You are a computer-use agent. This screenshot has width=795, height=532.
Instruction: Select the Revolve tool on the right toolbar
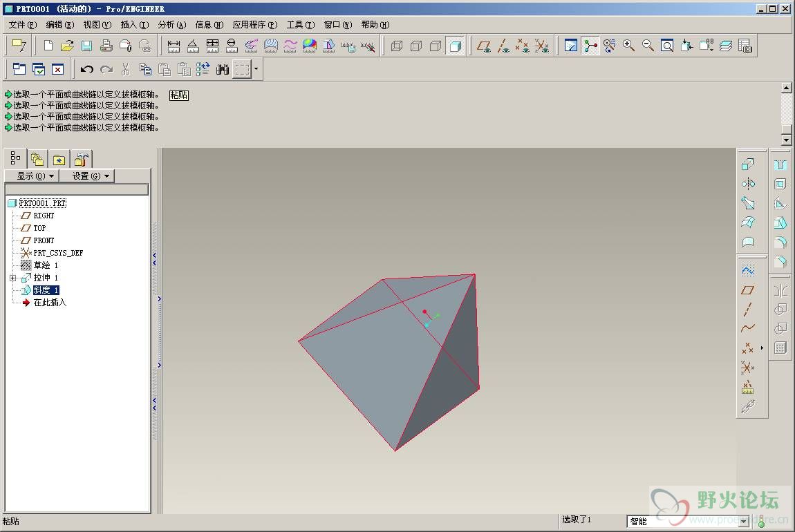point(748,183)
